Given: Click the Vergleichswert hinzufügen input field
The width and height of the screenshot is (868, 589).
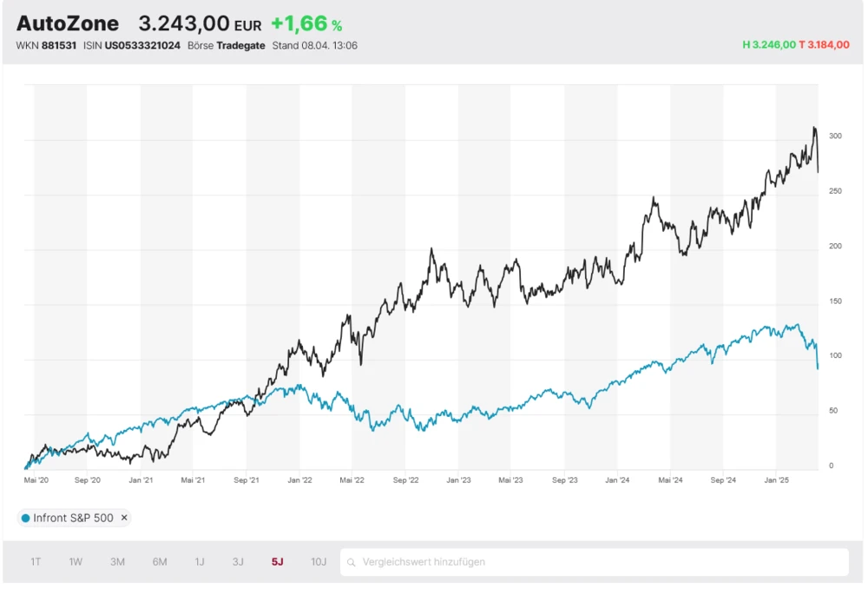Looking at the screenshot, I should pos(599,562).
